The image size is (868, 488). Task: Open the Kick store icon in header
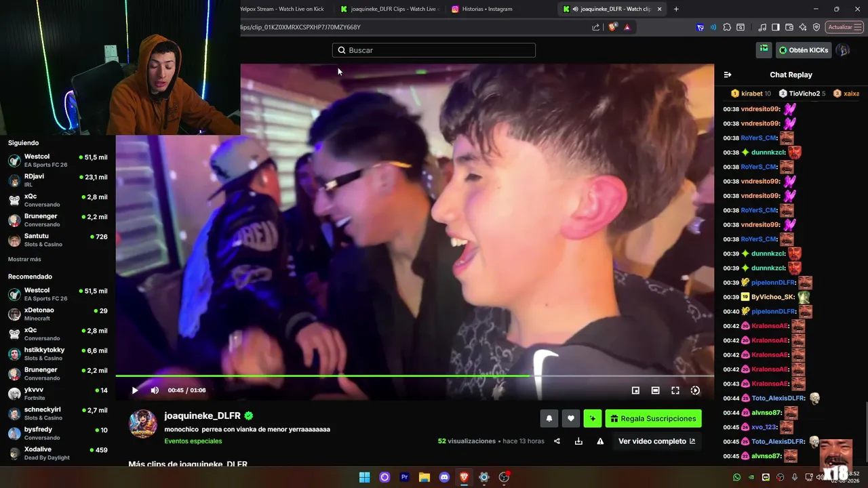coord(764,49)
